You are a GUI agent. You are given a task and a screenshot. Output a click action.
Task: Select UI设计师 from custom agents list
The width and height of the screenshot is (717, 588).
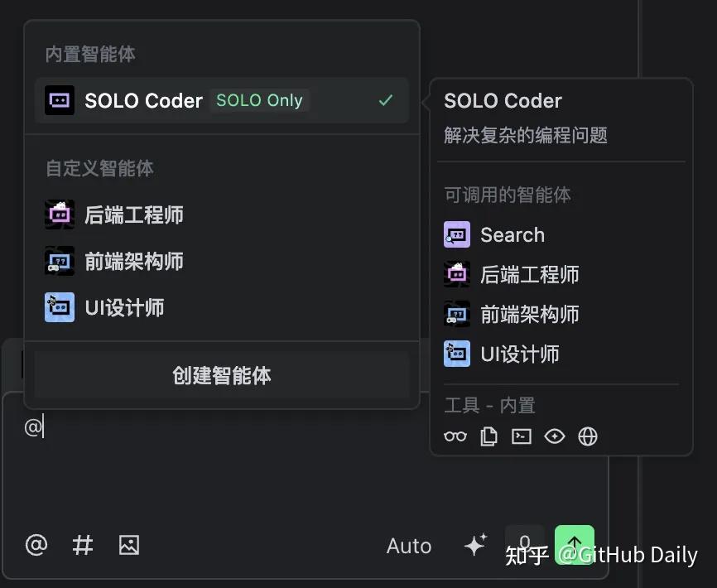124,308
